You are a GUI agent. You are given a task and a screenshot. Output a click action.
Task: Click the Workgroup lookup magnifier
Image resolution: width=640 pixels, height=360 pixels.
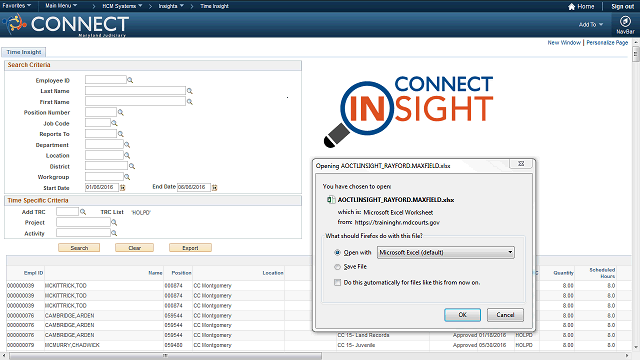pos(127,177)
